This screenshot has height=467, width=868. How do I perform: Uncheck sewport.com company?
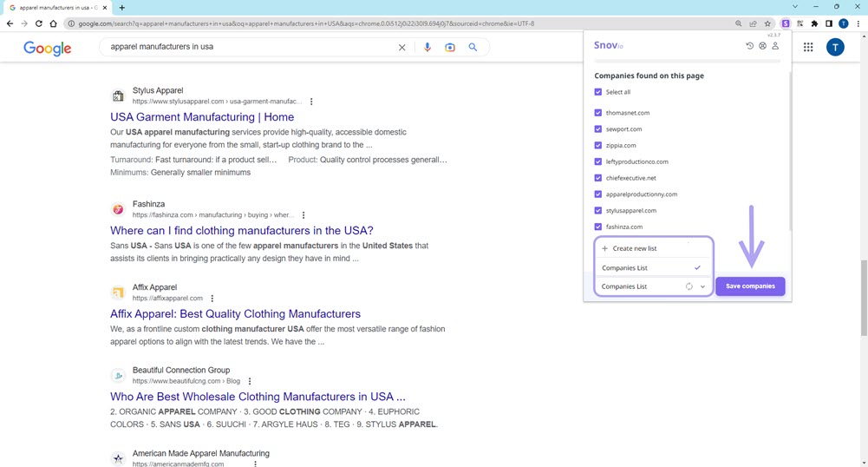coord(597,129)
